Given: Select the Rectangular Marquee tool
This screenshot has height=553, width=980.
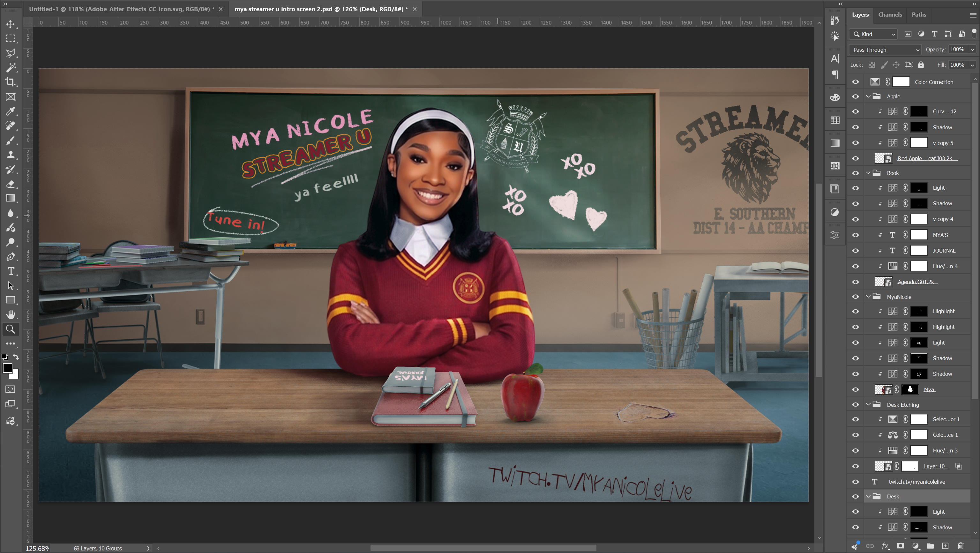Looking at the screenshot, I should coord(10,38).
